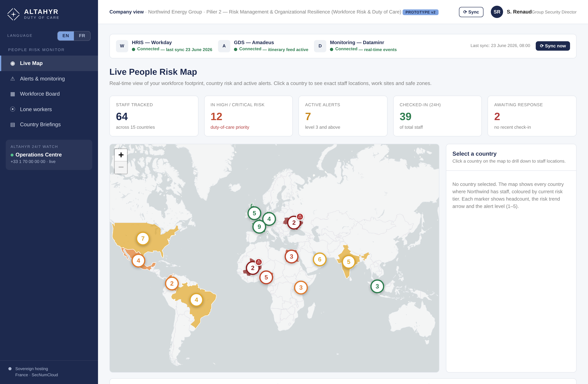
Task: Click the S. Renaud user name
Action: 519,12
